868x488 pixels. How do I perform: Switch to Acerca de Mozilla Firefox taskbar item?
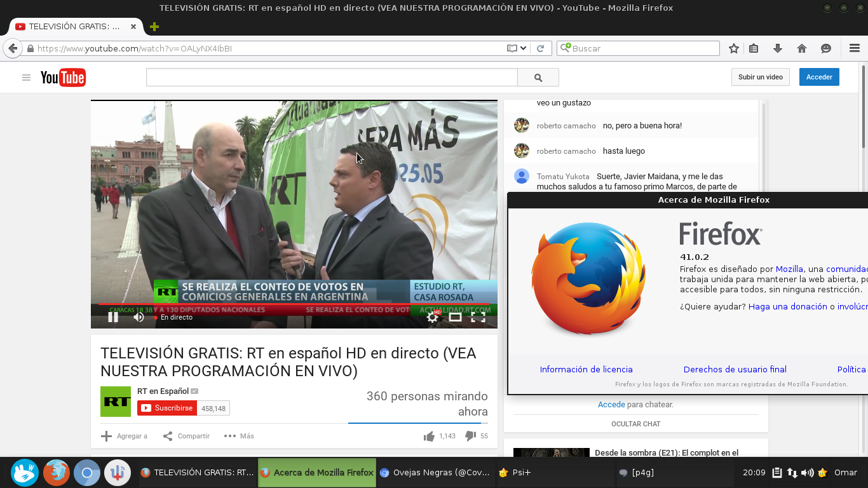(317, 473)
